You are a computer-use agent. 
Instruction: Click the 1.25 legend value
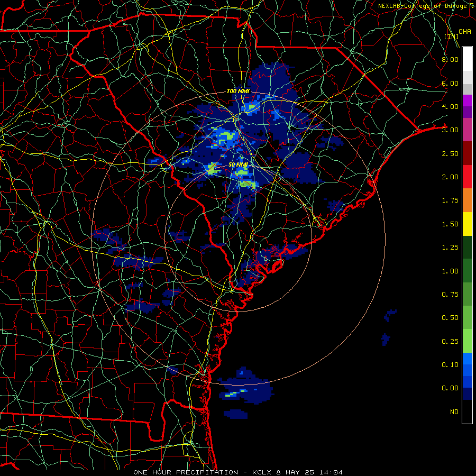tap(450, 248)
